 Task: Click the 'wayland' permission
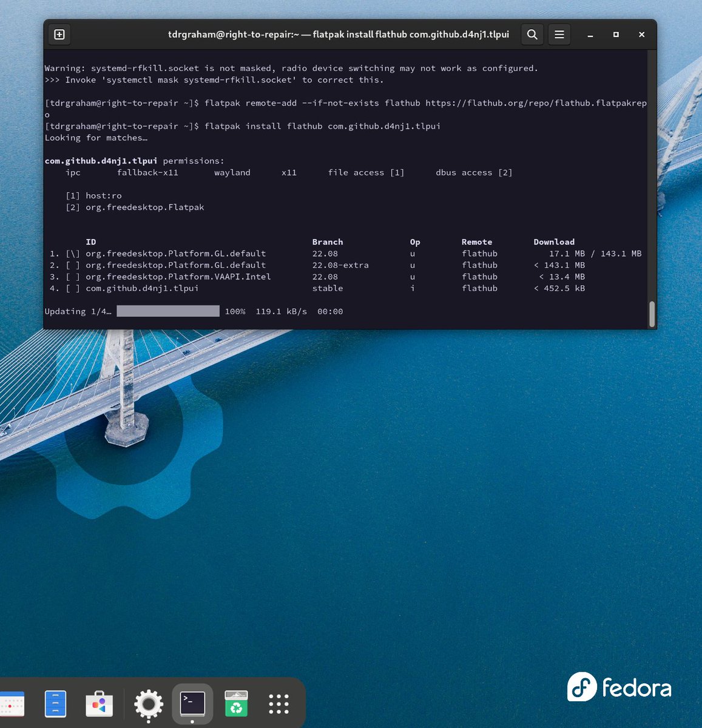(x=232, y=172)
